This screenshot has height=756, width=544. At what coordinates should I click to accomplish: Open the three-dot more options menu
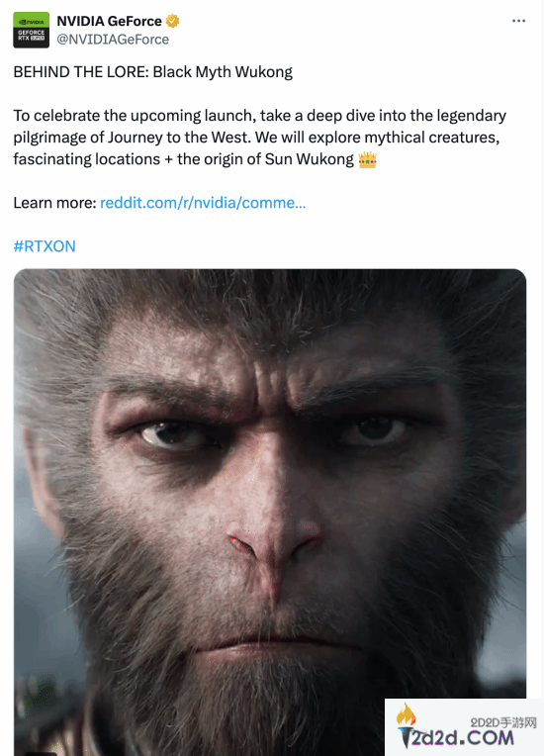coord(518,21)
